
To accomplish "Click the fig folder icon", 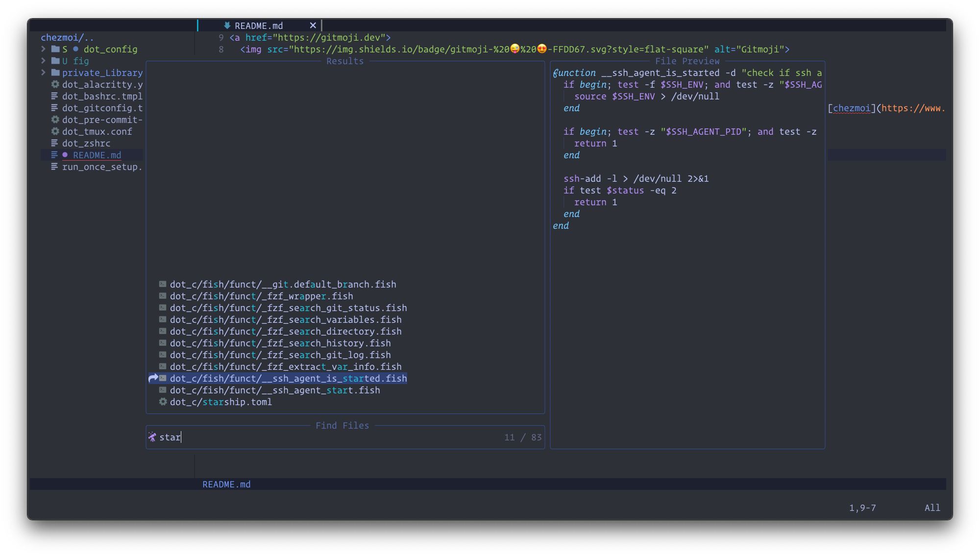I will tap(55, 61).
